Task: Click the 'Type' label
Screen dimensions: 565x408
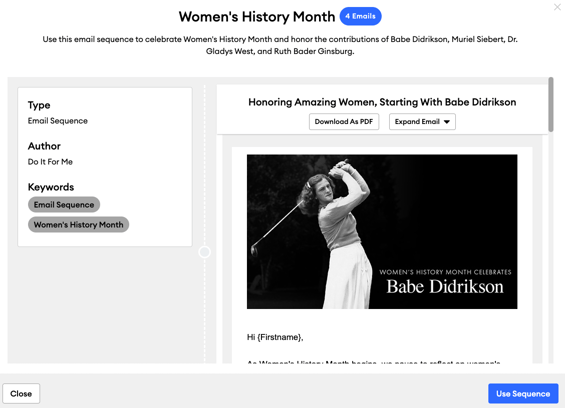Action: pyautogui.click(x=39, y=105)
